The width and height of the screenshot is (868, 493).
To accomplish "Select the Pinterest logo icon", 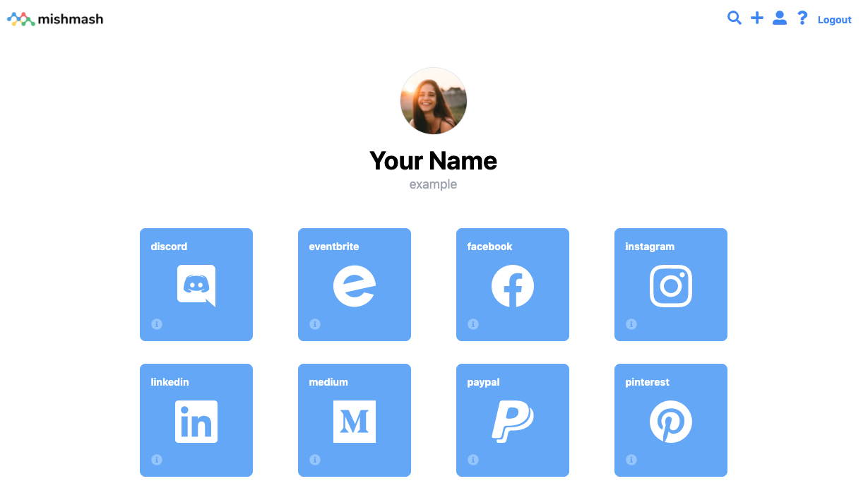I will pos(671,422).
